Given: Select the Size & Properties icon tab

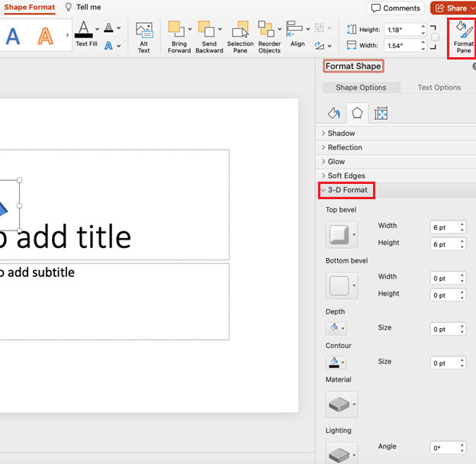Looking at the screenshot, I should pyautogui.click(x=381, y=113).
